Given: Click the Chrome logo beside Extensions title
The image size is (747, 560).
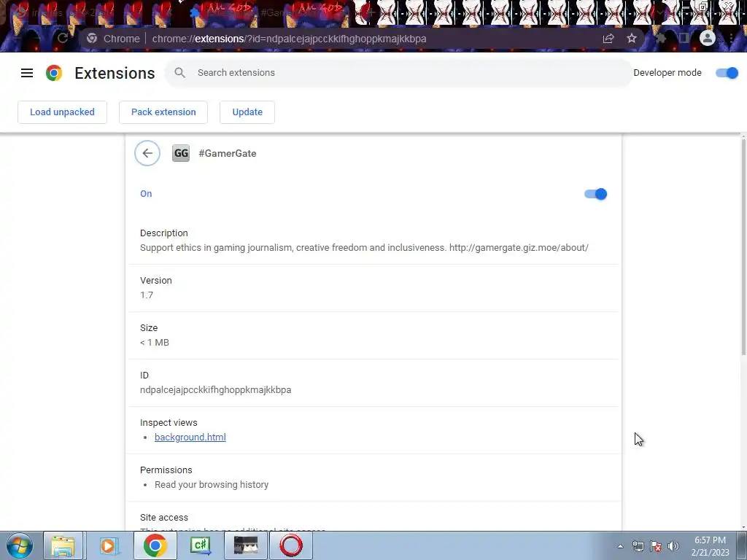Looking at the screenshot, I should click(54, 73).
